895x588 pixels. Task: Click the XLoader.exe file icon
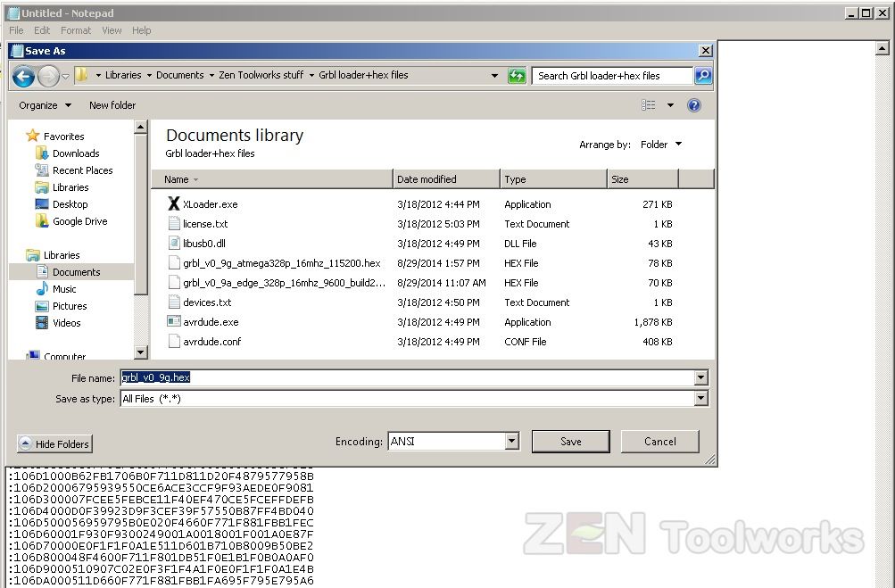(174, 204)
